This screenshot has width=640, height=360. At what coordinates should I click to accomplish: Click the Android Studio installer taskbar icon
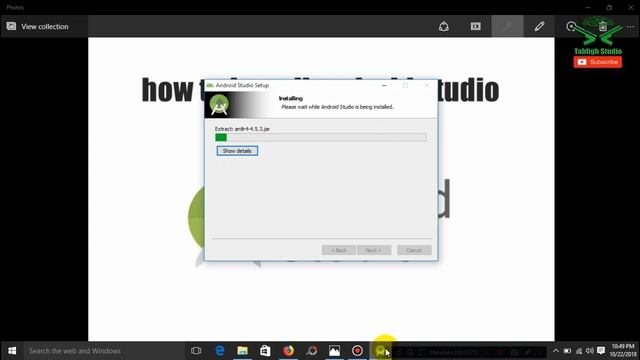coord(380,351)
